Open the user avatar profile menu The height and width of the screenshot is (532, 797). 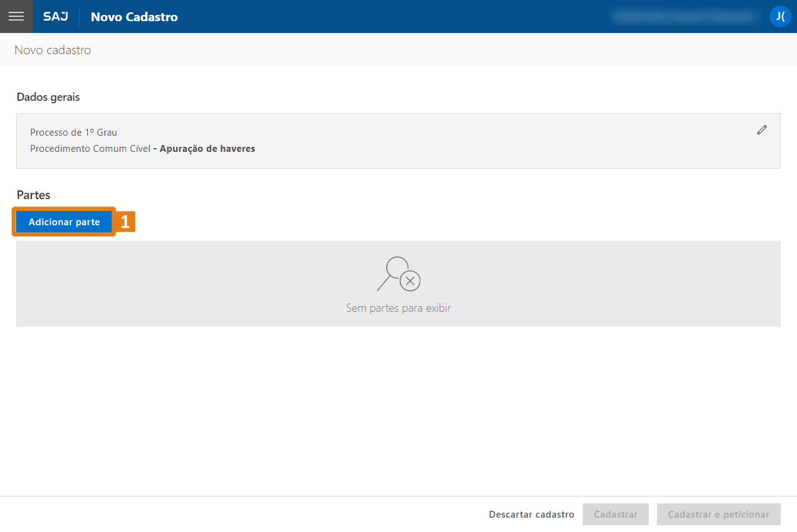[x=780, y=16]
